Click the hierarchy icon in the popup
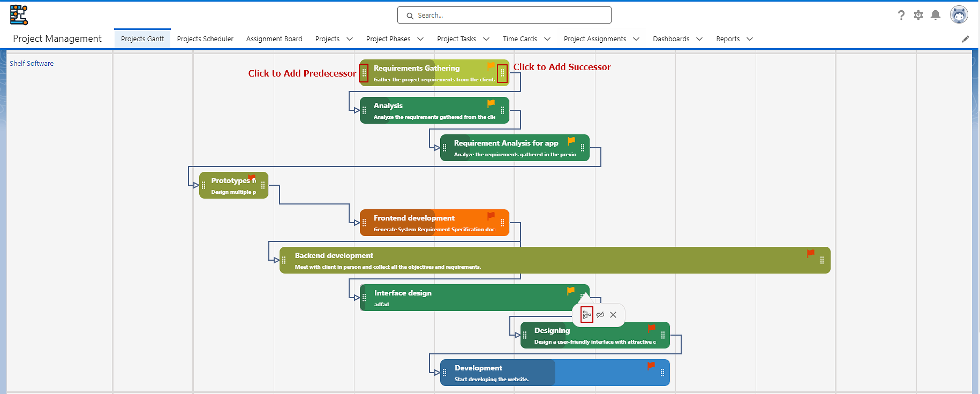The width and height of the screenshot is (980, 394). tap(586, 315)
